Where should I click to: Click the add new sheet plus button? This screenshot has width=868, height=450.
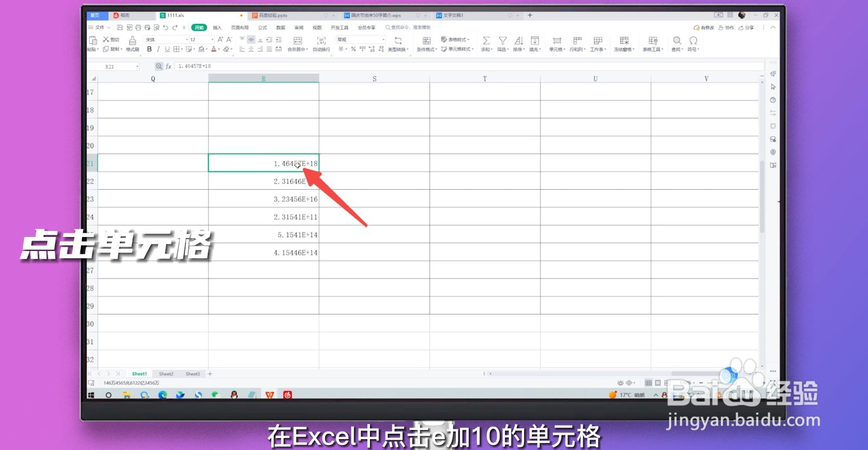210,374
